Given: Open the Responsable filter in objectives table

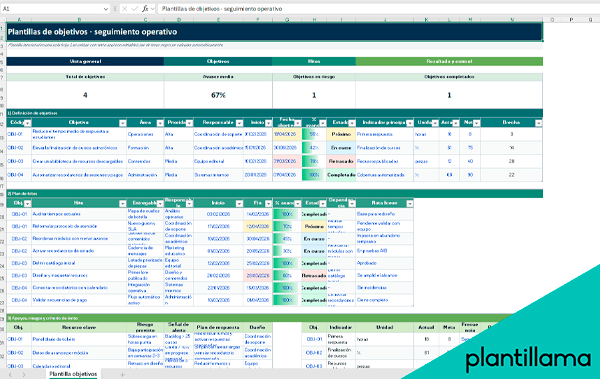Looking at the screenshot, I should coord(239,123).
